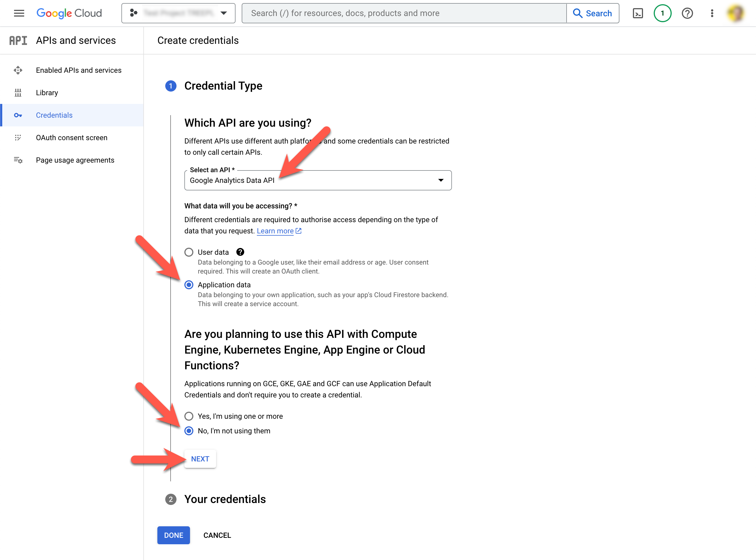Click the DONE button
756x560 pixels.
[x=174, y=535]
